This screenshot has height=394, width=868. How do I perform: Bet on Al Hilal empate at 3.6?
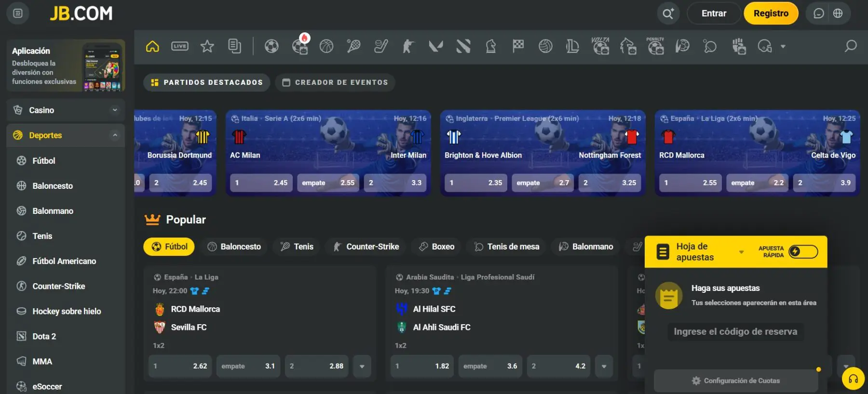(x=490, y=366)
